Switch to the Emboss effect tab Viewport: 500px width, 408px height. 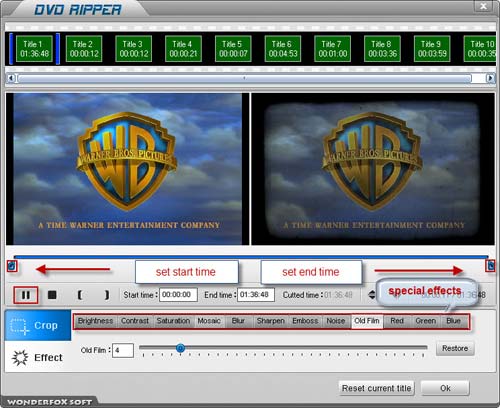click(305, 321)
